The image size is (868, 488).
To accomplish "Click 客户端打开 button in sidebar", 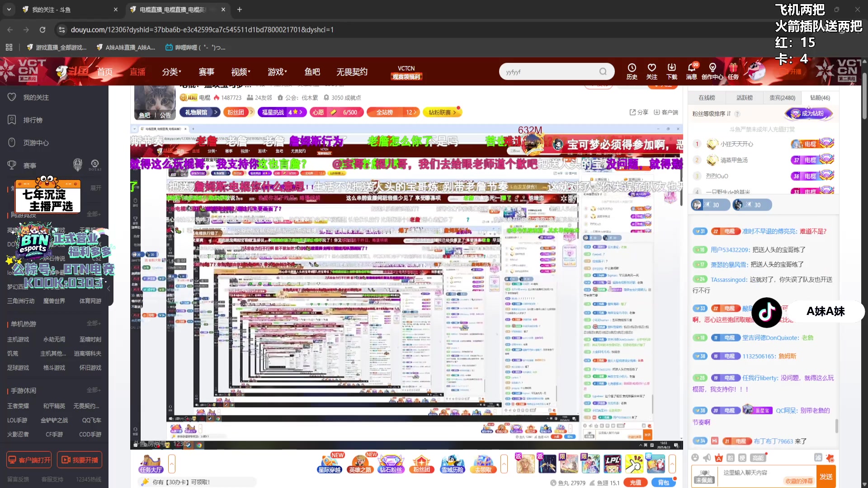I will coord(29,460).
